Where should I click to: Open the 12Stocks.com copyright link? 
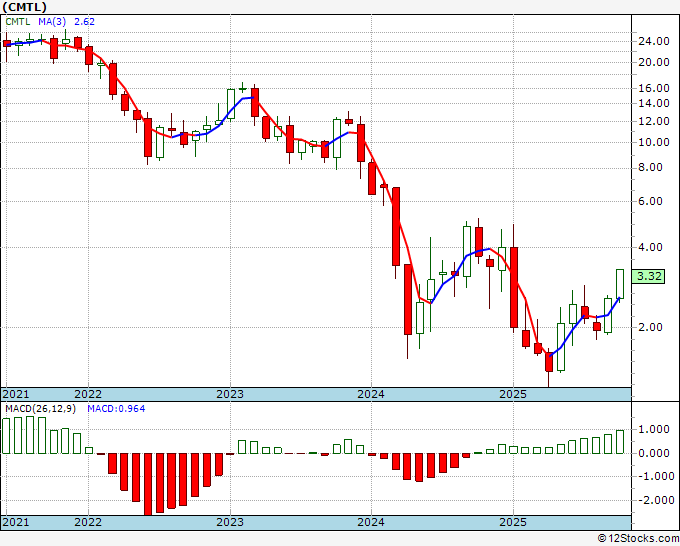click(638, 539)
